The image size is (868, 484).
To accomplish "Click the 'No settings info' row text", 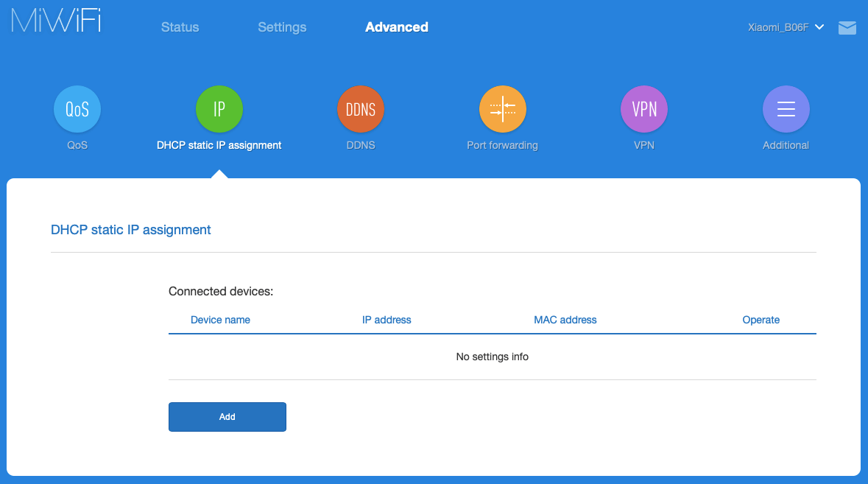I will 492,357.
